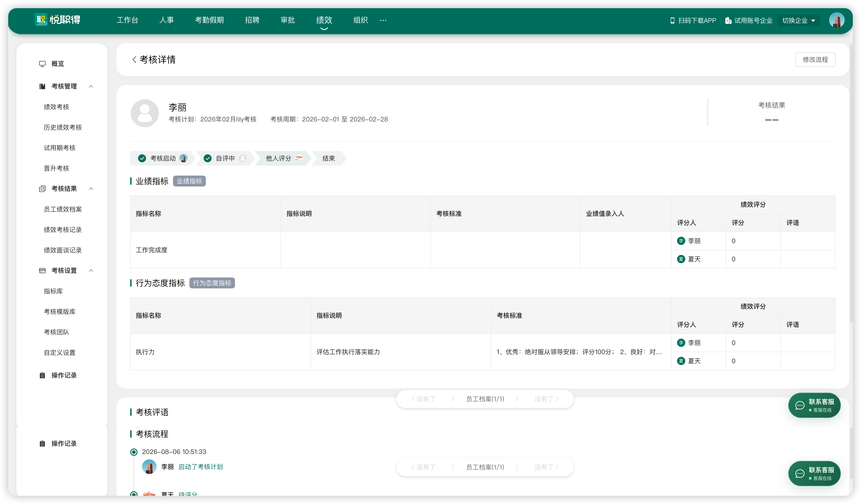The width and height of the screenshot is (861, 504).
Task: Open 指标库 in sidebar
Action: click(x=53, y=291)
